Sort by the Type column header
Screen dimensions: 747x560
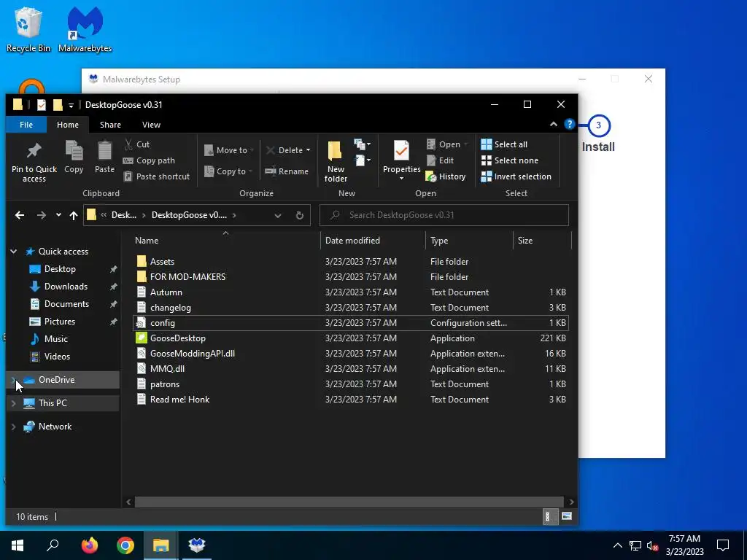(x=469, y=241)
